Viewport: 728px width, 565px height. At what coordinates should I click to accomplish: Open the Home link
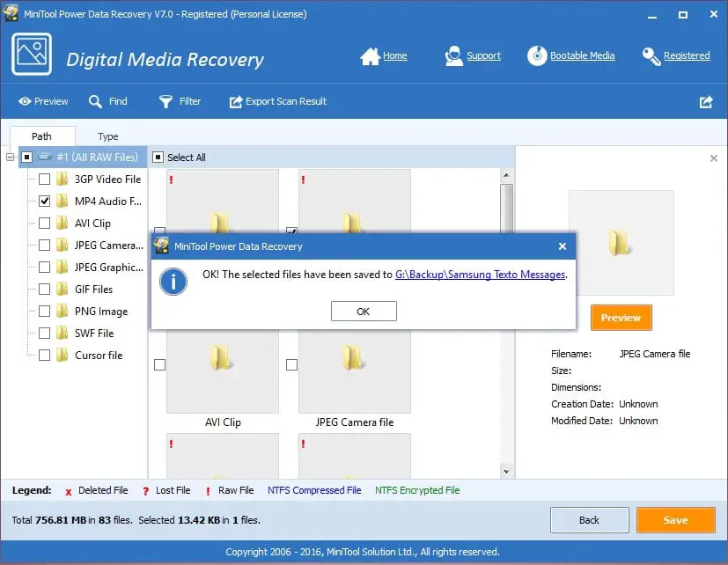pos(394,55)
